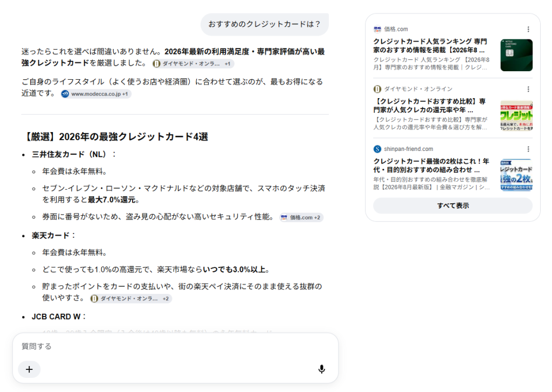The height and width of the screenshot is (392, 552).
Task: Click the microphone voice input icon
Action: pyautogui.click(x=321, y=369)
